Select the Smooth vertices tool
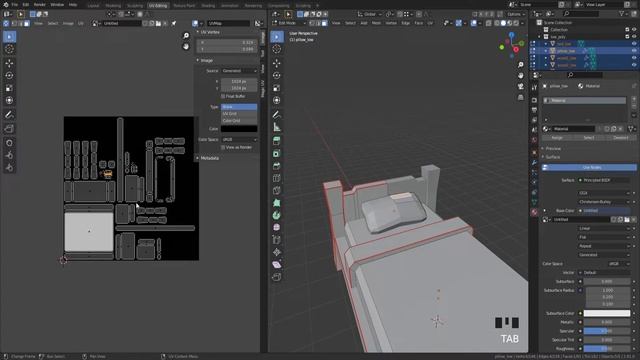 [277, 227]
